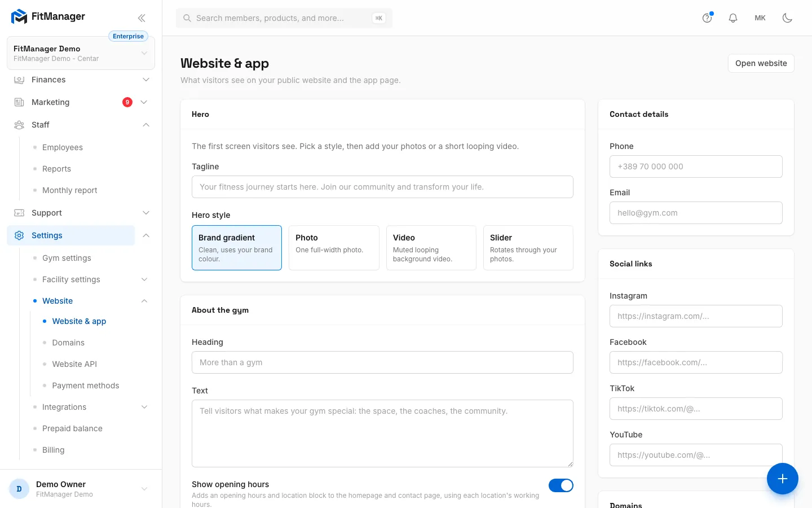This screenshot has width=812, height=508.
Task: Open the help question-mark icon
Action: click(x=707, y=18)
